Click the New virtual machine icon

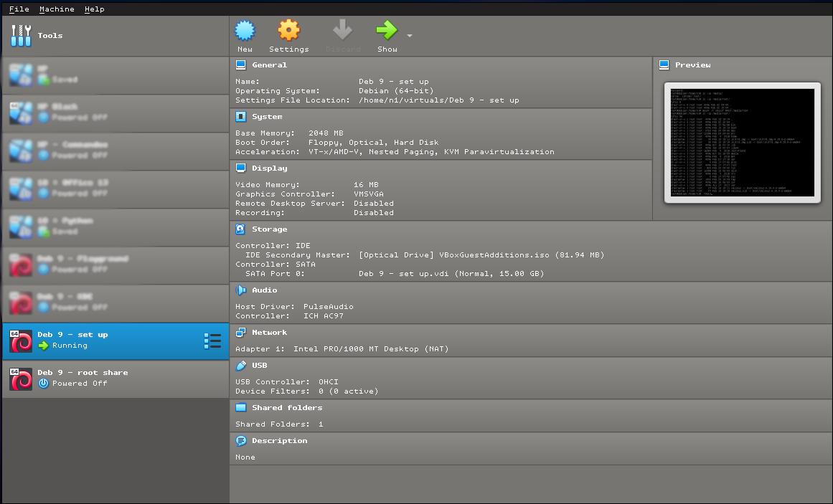pyautogui.click(x=245, y=30)
